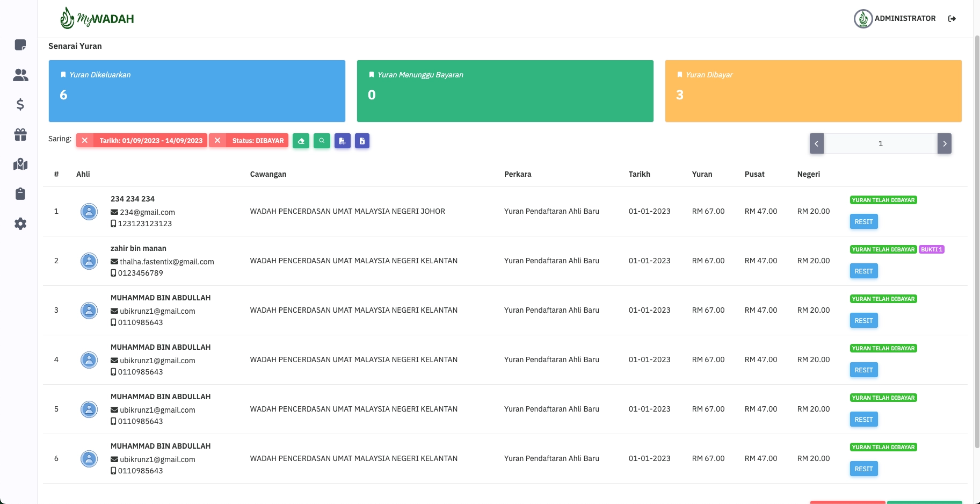The image size is (980, 504).
Task: Click the logout icon beside ADMINISTRATOR
Action: click(x=952, y=19)
